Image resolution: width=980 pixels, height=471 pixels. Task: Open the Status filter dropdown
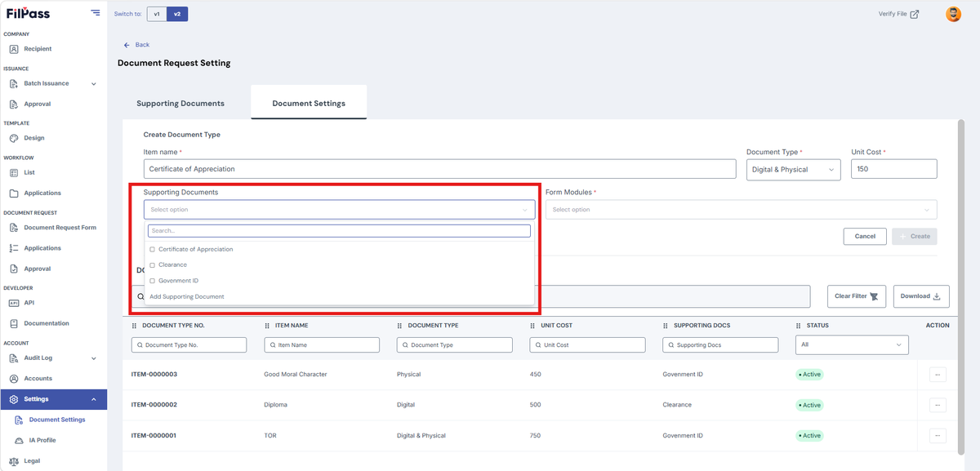point(852,345)
